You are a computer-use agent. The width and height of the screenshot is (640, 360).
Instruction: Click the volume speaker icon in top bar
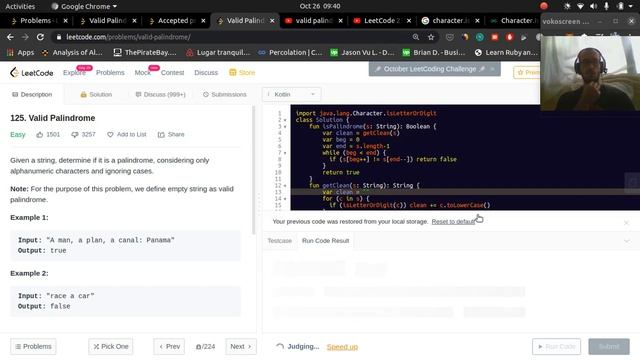[593, 6]
